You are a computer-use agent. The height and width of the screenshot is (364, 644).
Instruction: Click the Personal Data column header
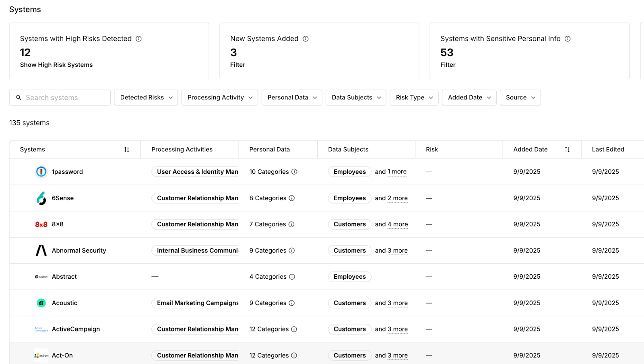coord(270,149)
